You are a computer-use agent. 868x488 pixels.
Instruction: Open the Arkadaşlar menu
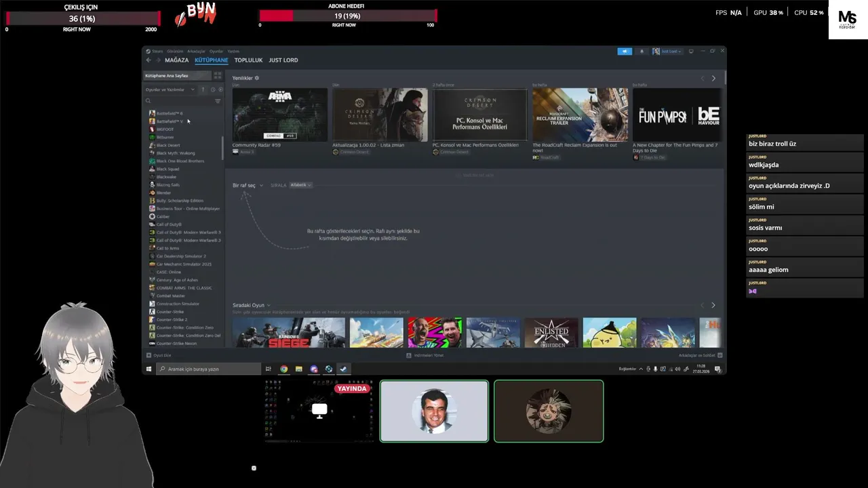[x=196, y=51]
